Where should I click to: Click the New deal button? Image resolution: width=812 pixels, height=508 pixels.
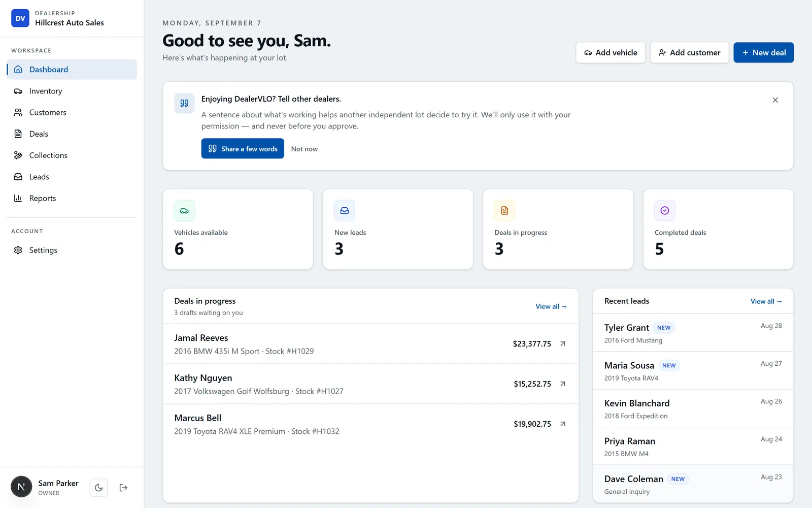[x=764, y=53]
